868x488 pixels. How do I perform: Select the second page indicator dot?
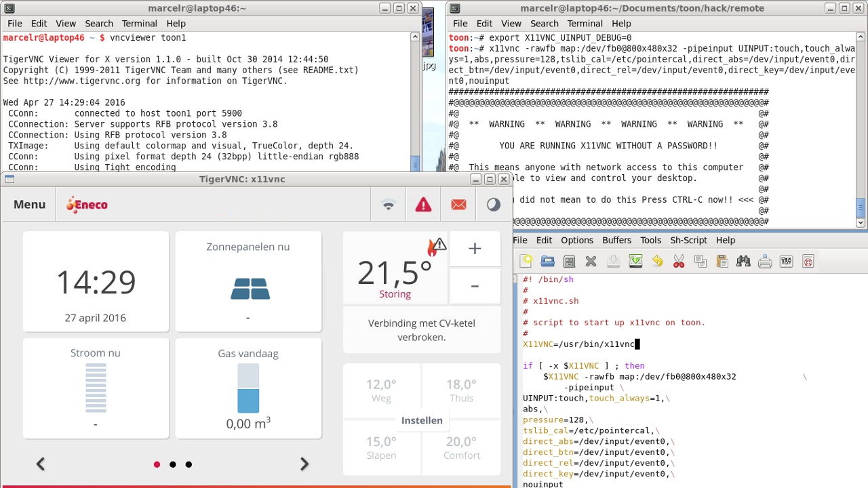tap(173, 464)
